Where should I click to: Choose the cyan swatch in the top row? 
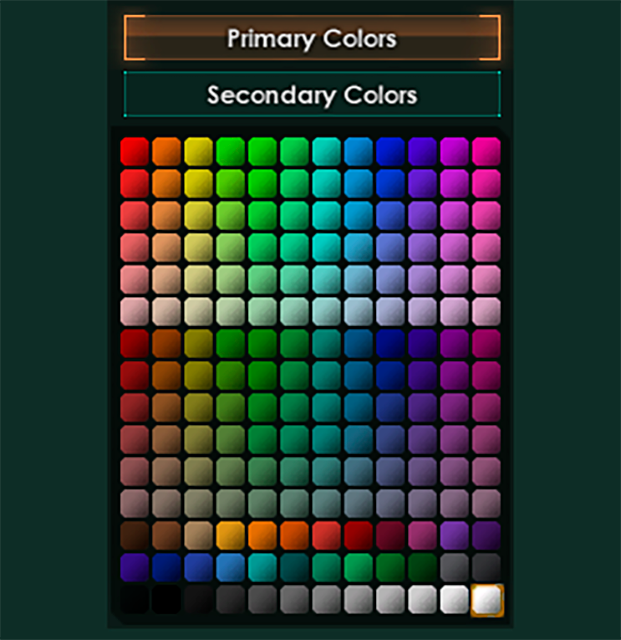326,151
